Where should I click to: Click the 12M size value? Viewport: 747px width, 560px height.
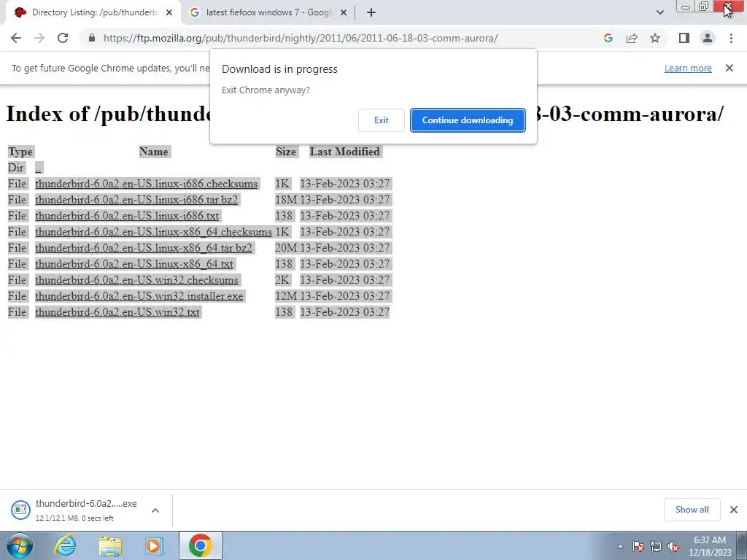coord(286,296)
